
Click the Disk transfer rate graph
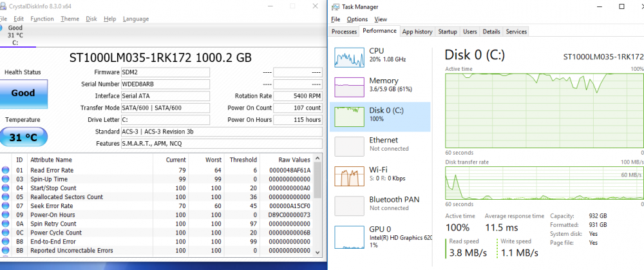click(544, 183)
